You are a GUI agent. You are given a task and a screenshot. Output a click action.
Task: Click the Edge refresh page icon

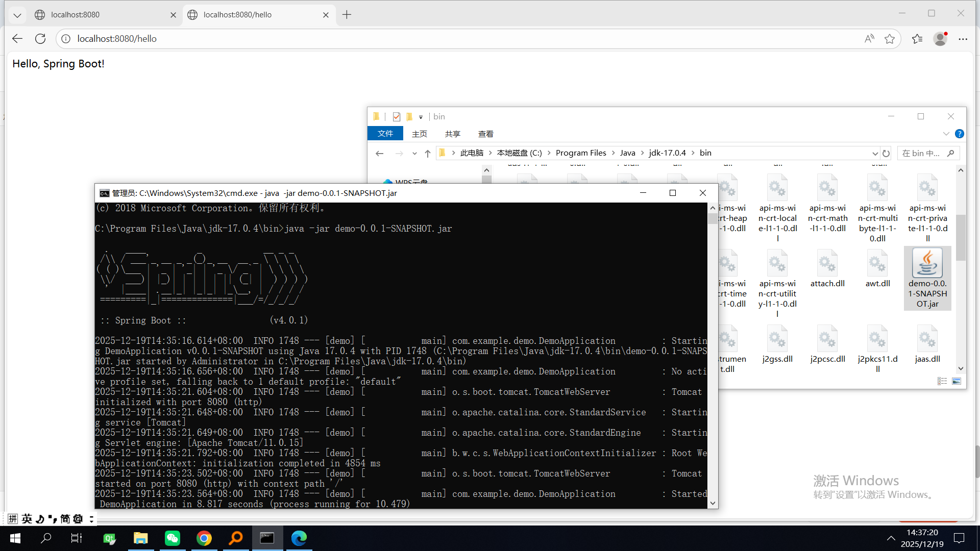click(40, 39)
